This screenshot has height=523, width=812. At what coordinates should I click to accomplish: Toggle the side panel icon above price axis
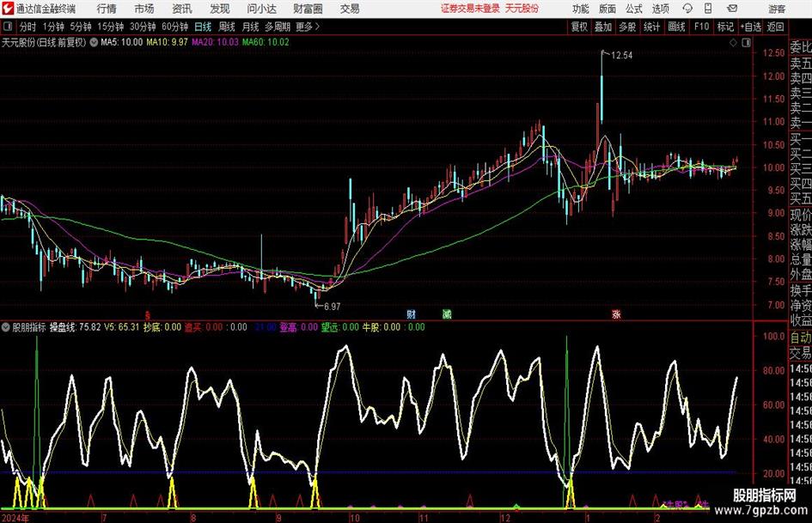click(x=746, y=43)
